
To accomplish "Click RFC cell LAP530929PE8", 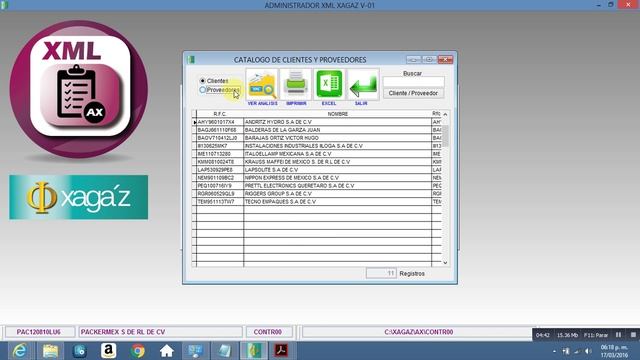I will point(220,169).
